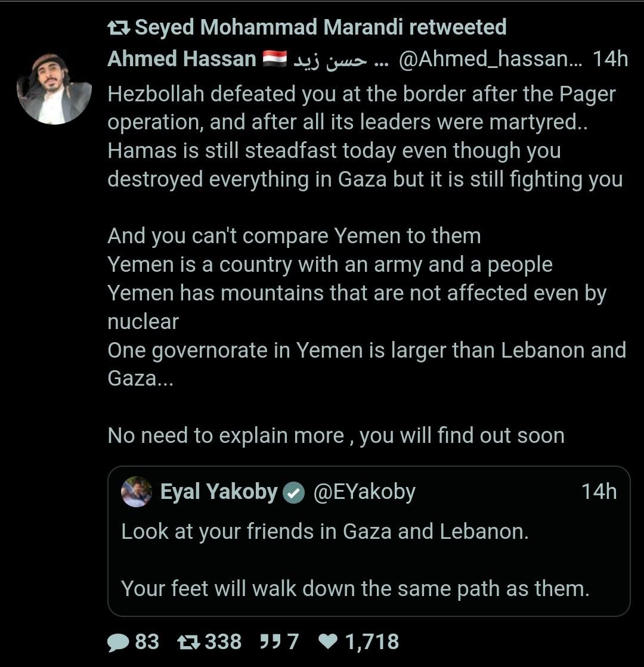The width and height of the screenshot is (644, 667).
Task: Open the @EYakoby handle
Action: coord(364,492)
